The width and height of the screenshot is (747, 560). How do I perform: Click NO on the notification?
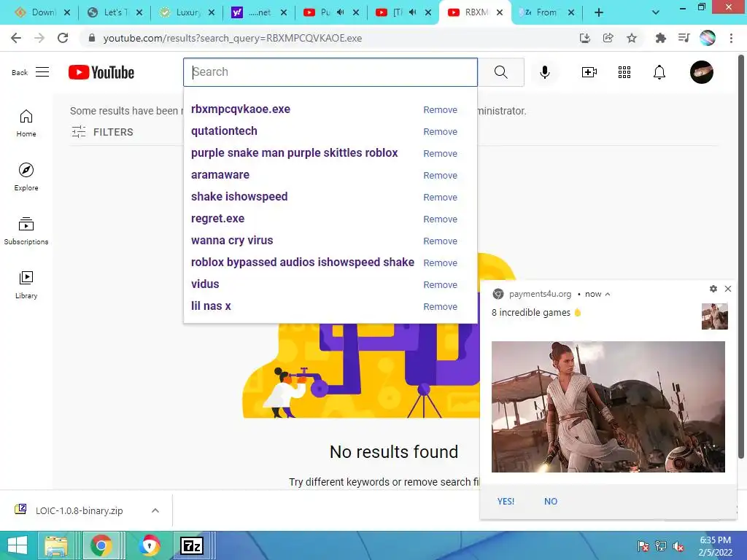click(x=551, y=502)
